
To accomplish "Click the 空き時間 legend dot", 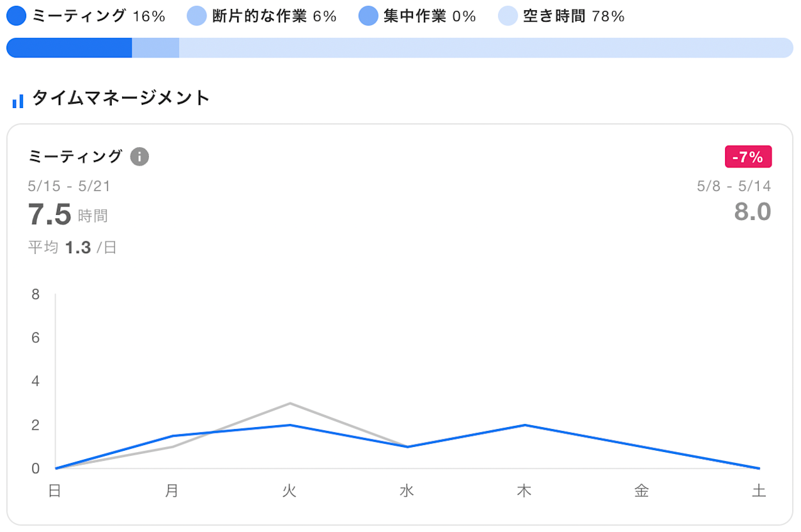I will pos(507,15).
